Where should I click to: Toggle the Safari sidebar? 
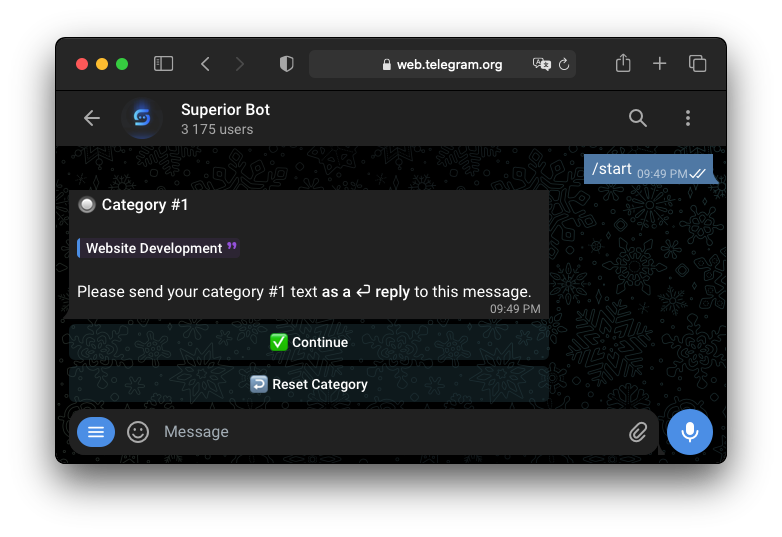[163, 64]
